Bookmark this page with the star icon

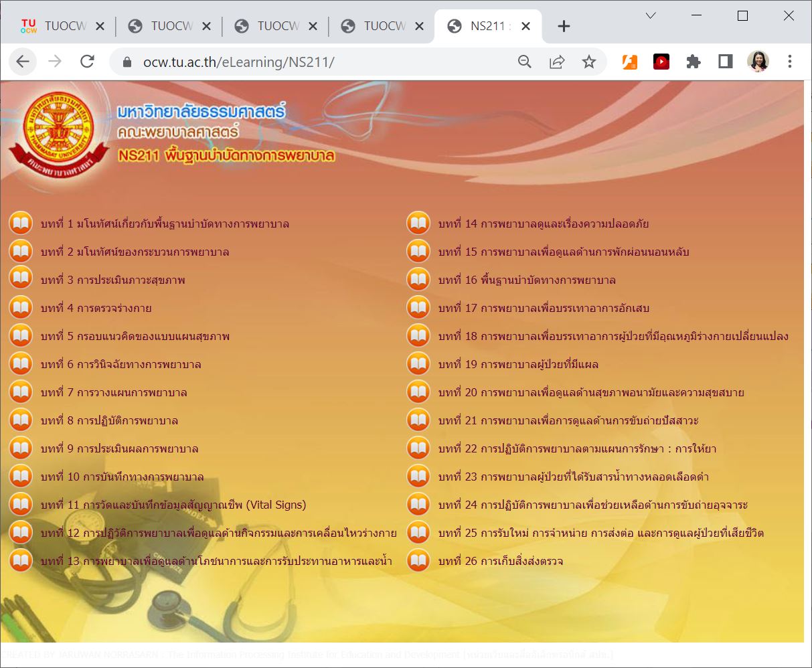tap(588, 62)
